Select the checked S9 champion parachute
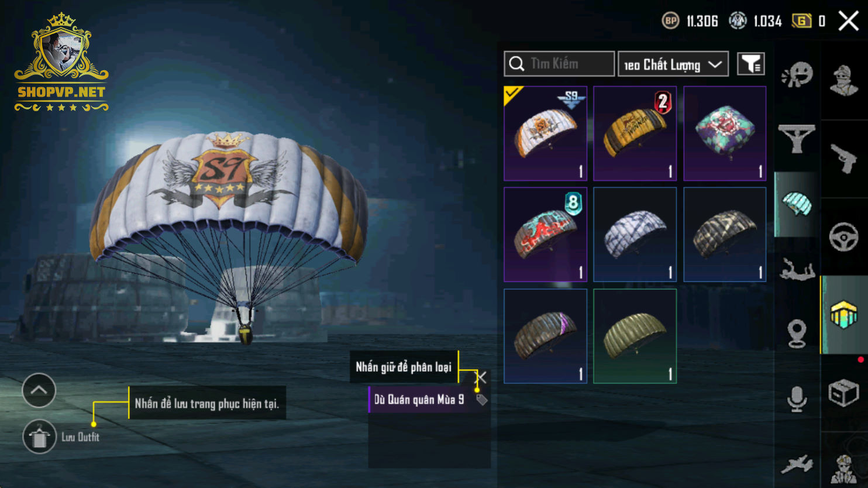The width and height of the screenshot is (868, 488). pos(545,133)
